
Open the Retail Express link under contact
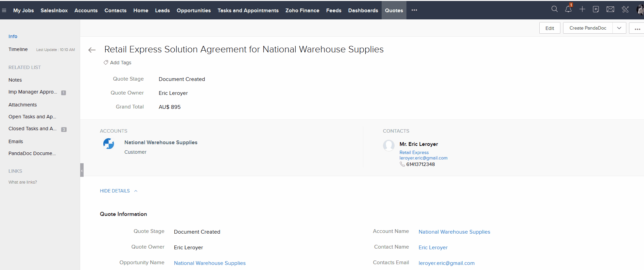[x=414, y=153]
